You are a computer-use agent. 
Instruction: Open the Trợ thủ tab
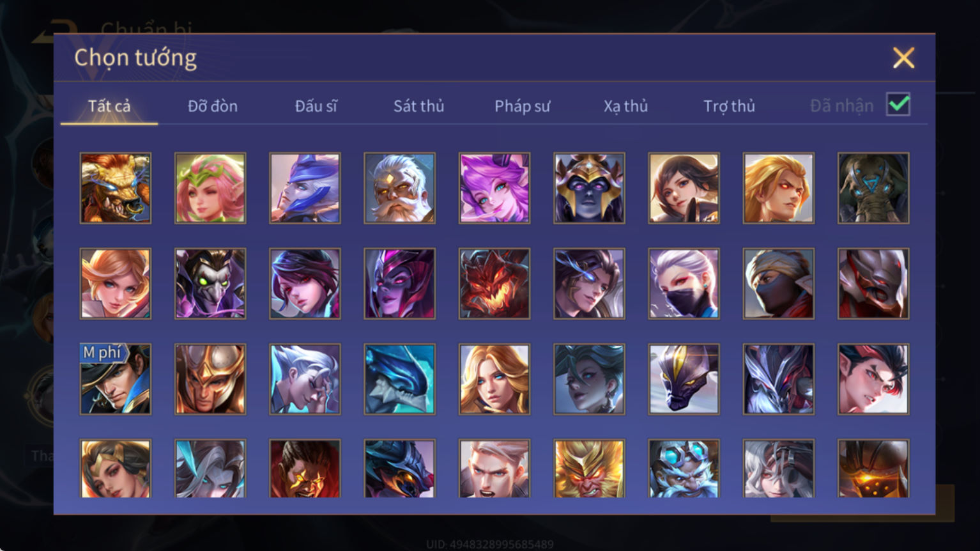(729, 106)
